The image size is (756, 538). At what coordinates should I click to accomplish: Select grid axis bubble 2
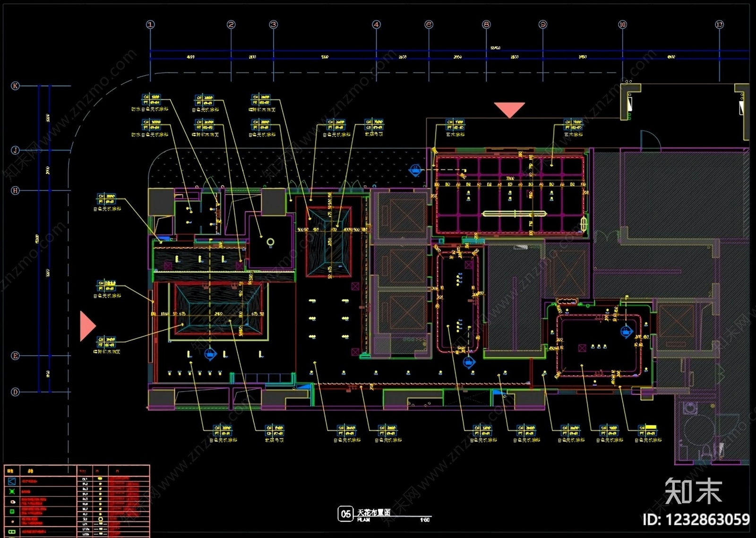(231, 25)
